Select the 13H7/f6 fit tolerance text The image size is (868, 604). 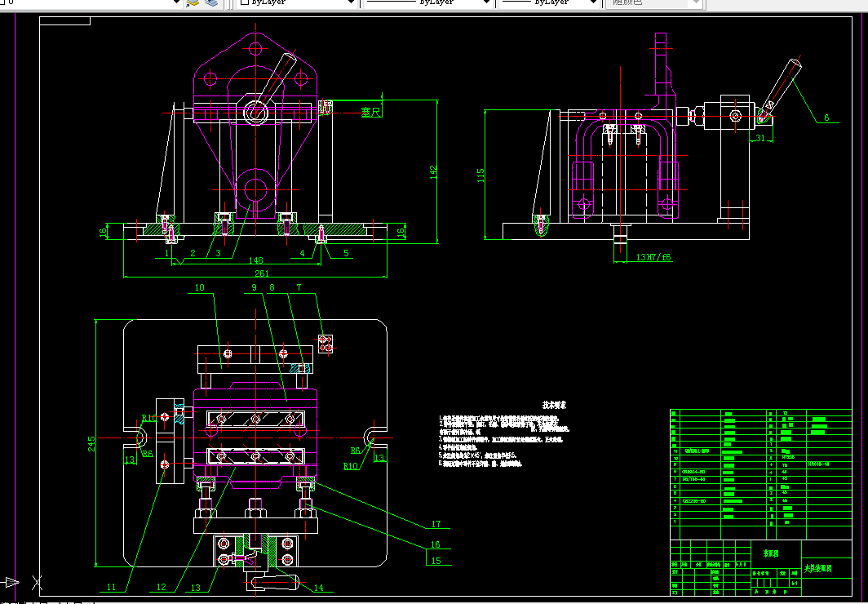(x=653, y=257)
